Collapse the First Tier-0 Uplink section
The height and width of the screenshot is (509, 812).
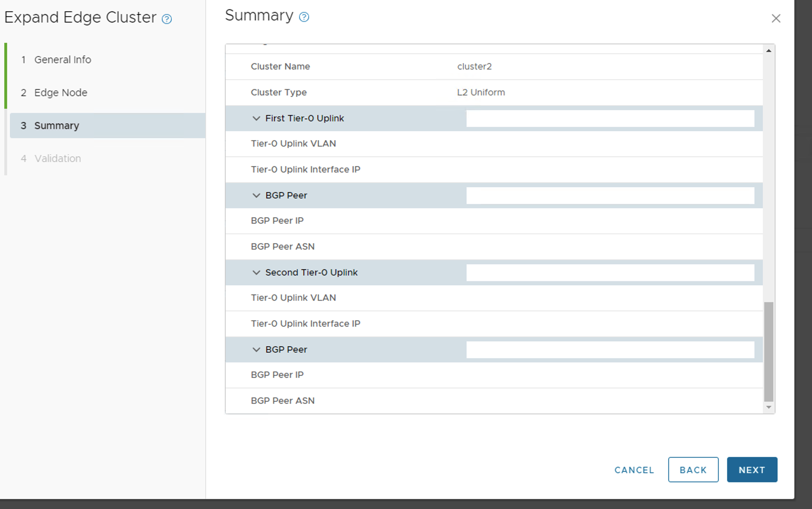tap(256, 118)
